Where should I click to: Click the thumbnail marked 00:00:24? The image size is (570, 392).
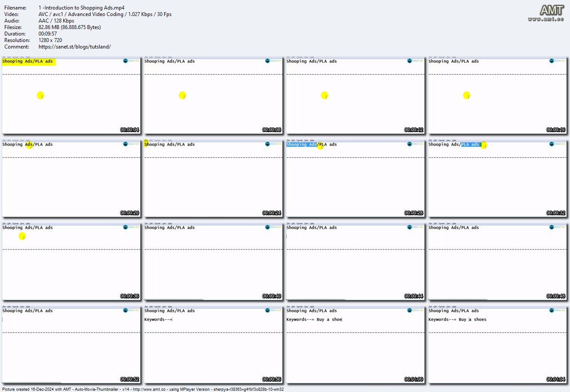[x=213, y=178]
